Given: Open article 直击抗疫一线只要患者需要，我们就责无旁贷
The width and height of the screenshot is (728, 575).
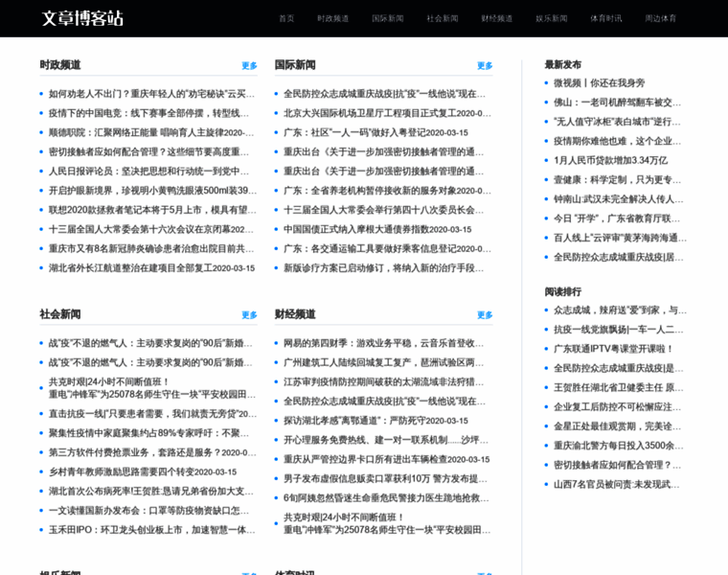Looking at the screenshot, I should 152,414.
